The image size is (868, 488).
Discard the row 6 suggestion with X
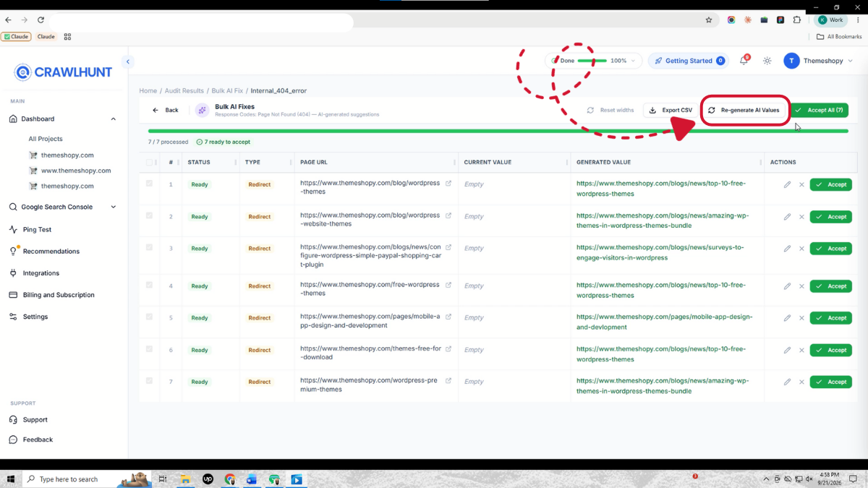pyautogui.click(x=801, y=350)
